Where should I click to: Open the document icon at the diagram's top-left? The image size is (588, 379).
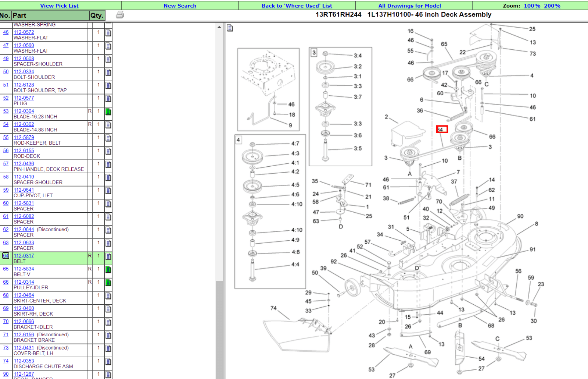(230, 28)
